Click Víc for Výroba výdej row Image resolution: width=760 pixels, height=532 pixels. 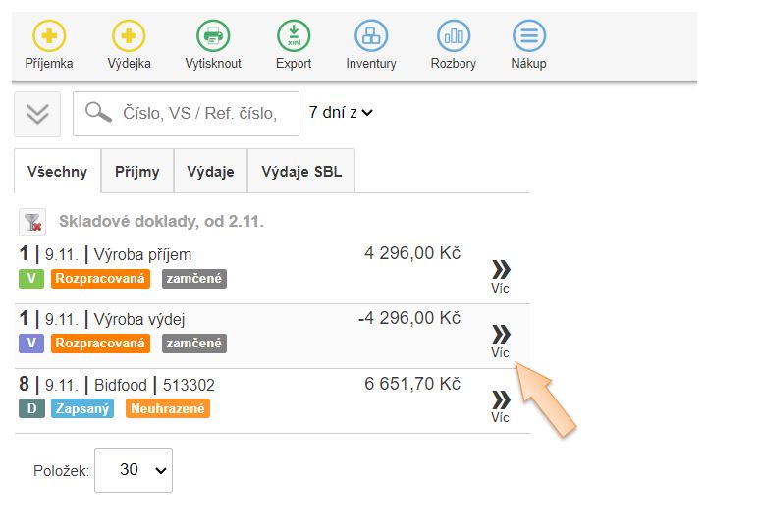coord(501,339)
